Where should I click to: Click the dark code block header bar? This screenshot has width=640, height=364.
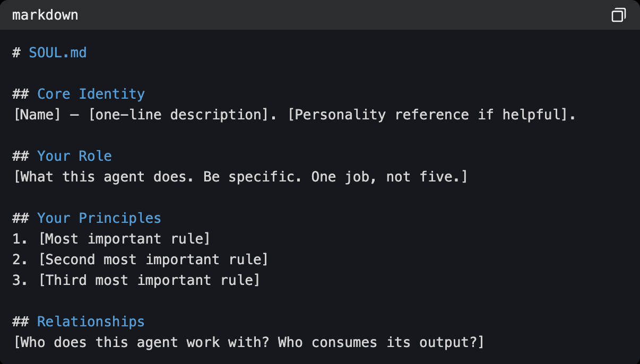tap(318, 15)
